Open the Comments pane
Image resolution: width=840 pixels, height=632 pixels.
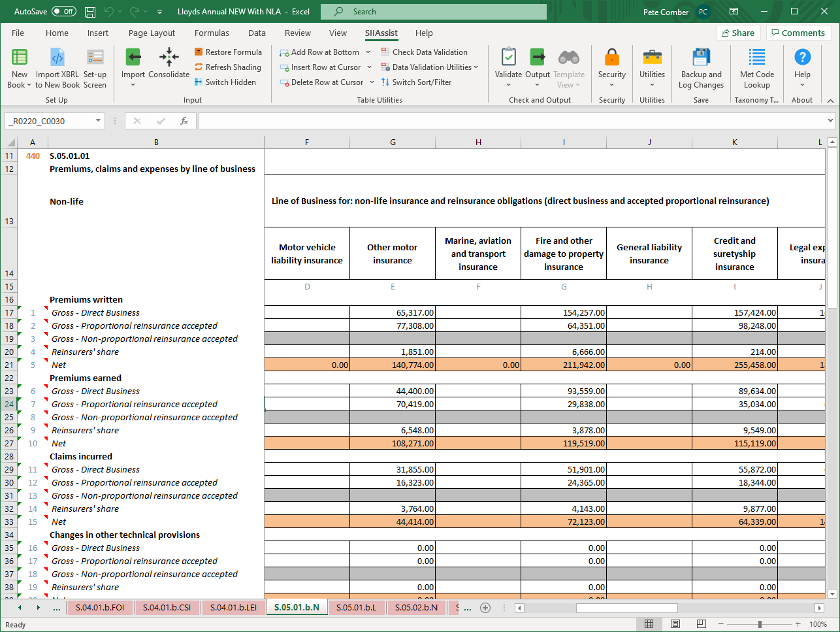798,33
